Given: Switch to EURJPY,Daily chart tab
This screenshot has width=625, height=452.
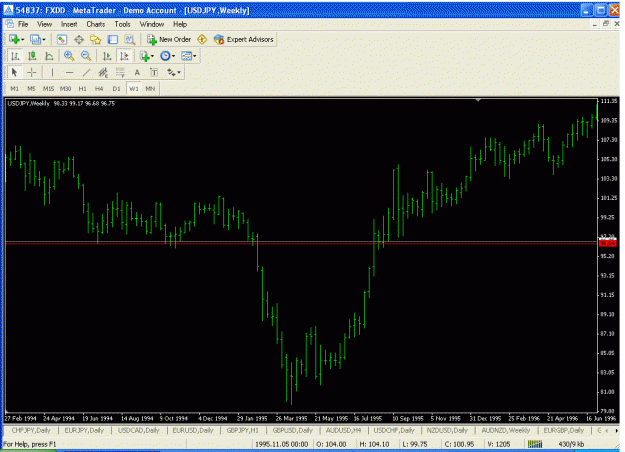Looking at the screenshot, I should click(84, 430).
